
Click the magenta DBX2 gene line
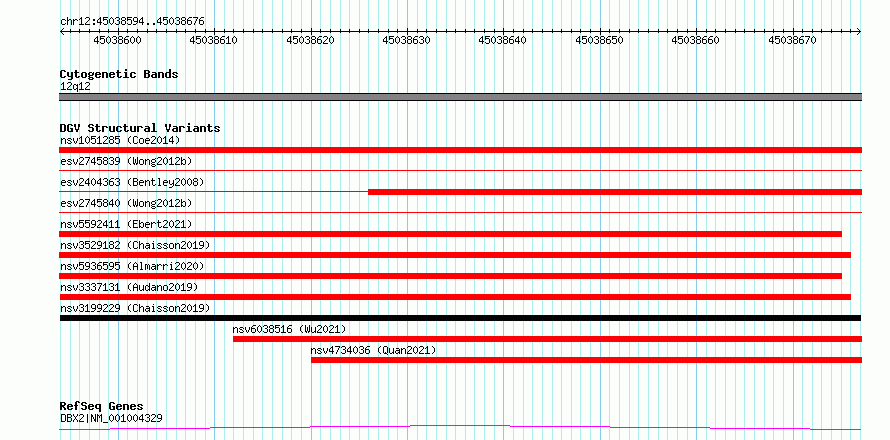point(460,427)
